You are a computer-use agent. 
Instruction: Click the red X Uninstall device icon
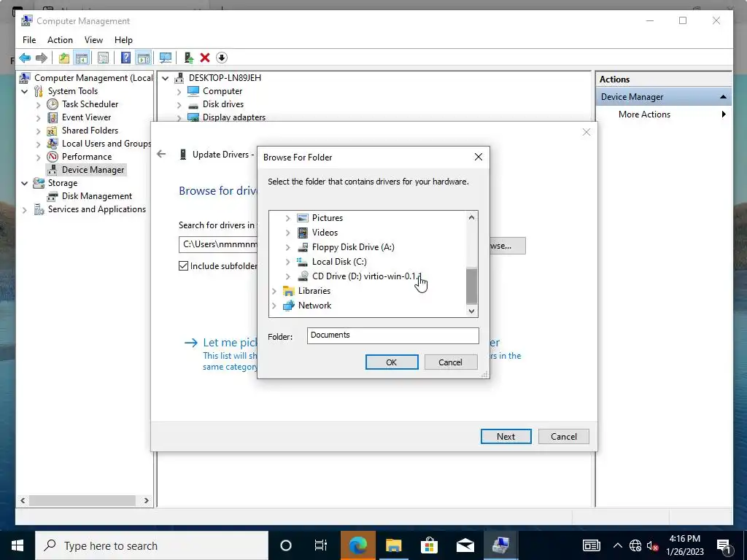coord(205,58)
